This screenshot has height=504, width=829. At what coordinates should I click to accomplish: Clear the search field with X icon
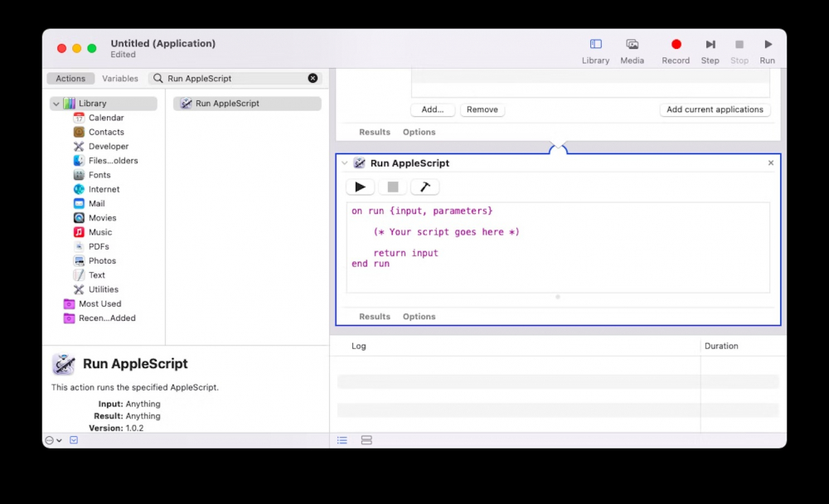pyautogui.click(x=313, y=78)
